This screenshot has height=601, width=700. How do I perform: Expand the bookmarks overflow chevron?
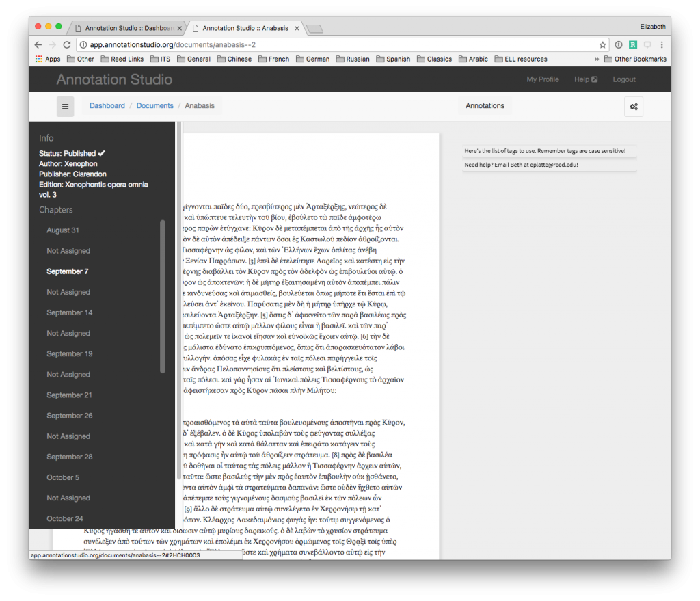coord(597,59)
